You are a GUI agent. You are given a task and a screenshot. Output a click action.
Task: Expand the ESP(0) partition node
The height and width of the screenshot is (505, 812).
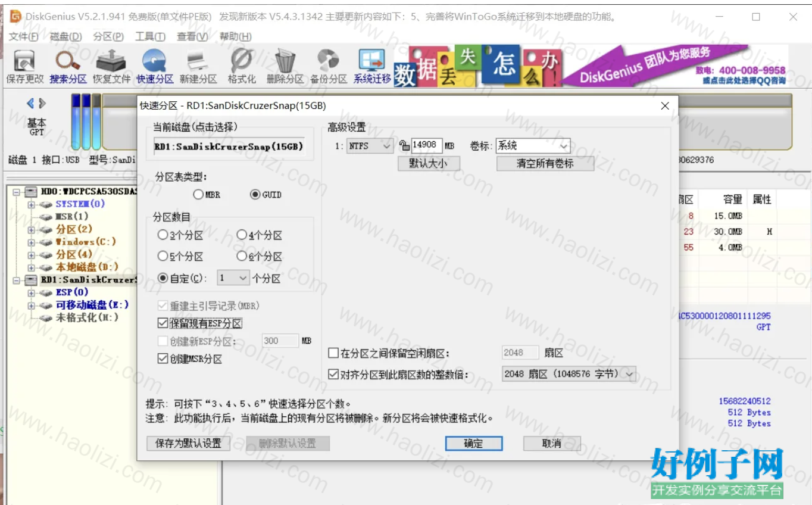click(31, 292)
